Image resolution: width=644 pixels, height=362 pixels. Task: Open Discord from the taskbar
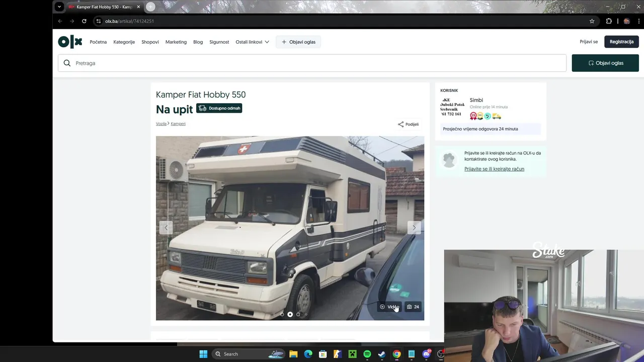[427, 354]
